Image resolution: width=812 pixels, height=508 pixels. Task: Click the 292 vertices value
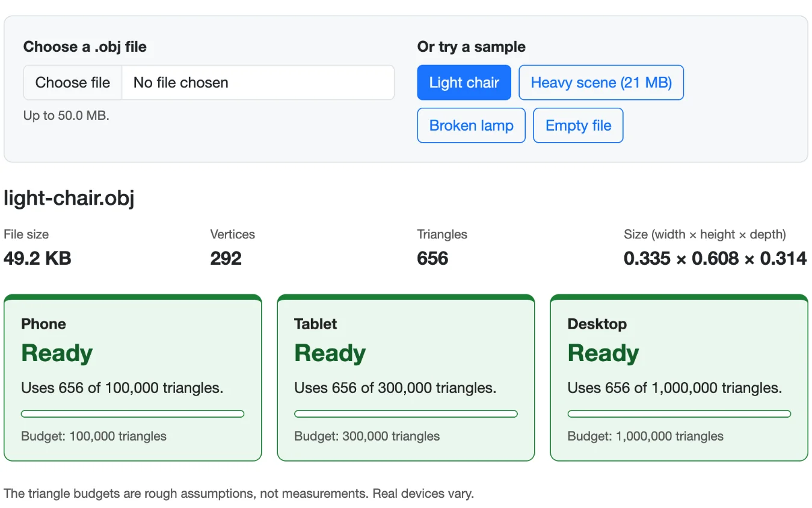tap(226, 258)
